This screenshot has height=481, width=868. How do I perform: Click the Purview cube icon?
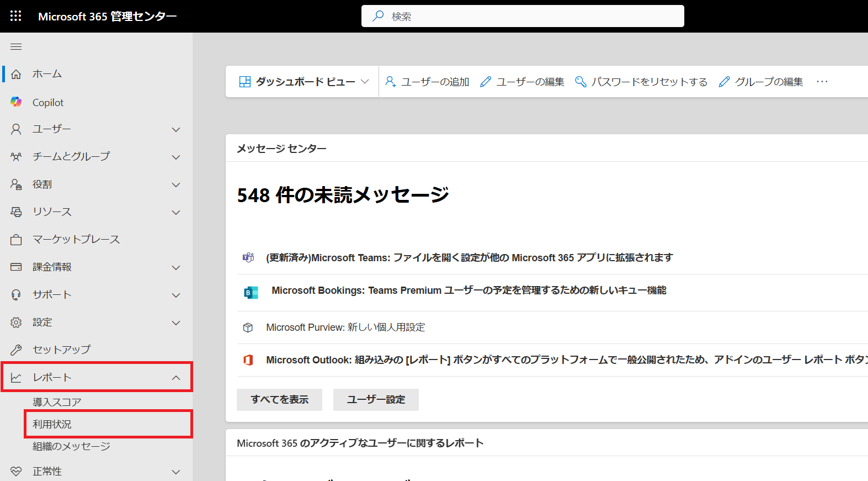coord(248,327)
